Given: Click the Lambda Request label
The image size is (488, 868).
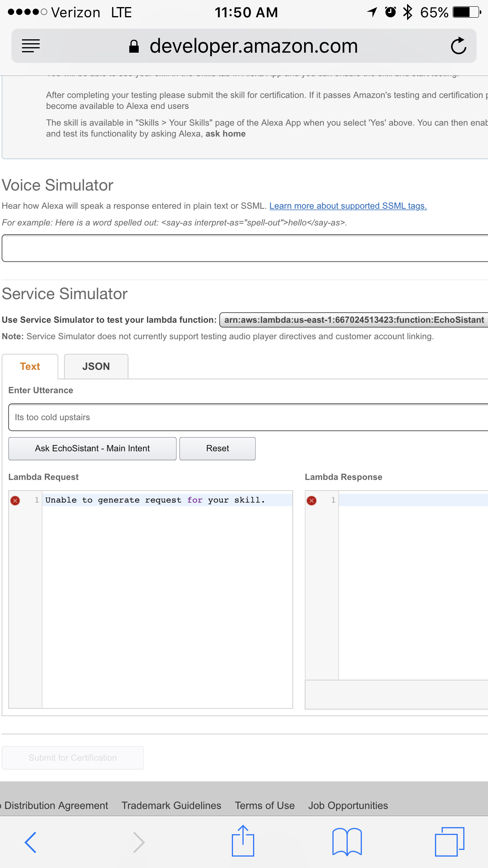Looking at the screenshot, I should 44,477.
